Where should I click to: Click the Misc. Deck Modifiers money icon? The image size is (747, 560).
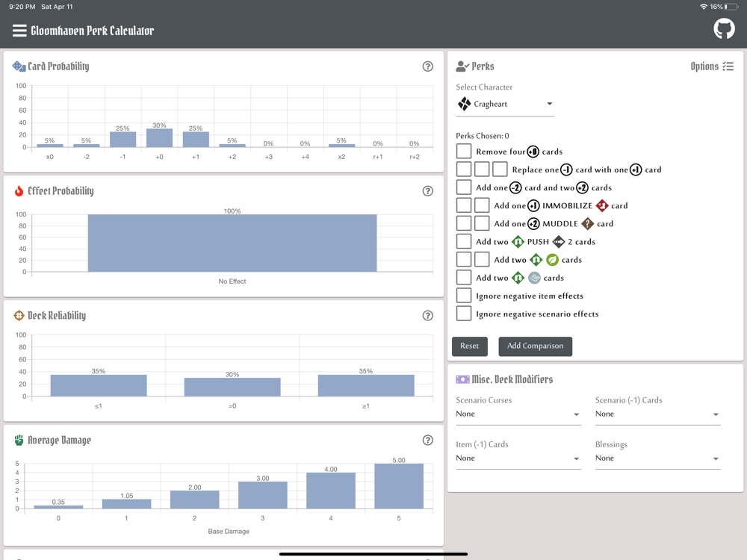pos(462,379)
